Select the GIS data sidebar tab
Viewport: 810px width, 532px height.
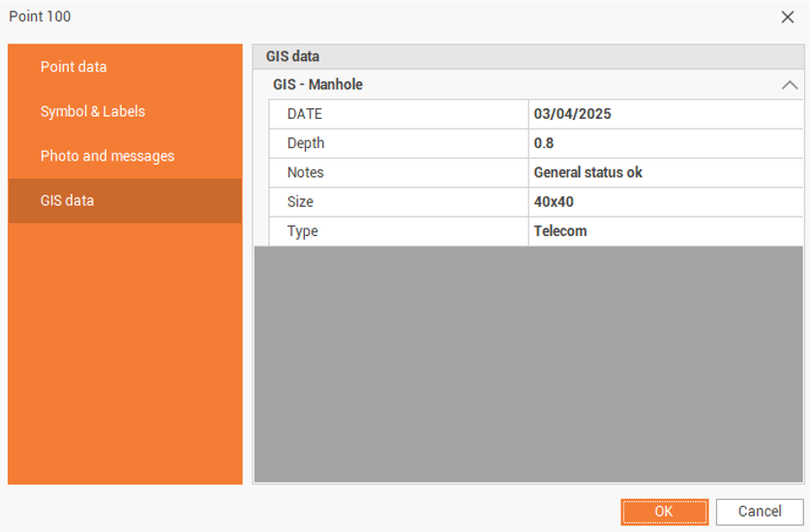click(x=68, y=200)
